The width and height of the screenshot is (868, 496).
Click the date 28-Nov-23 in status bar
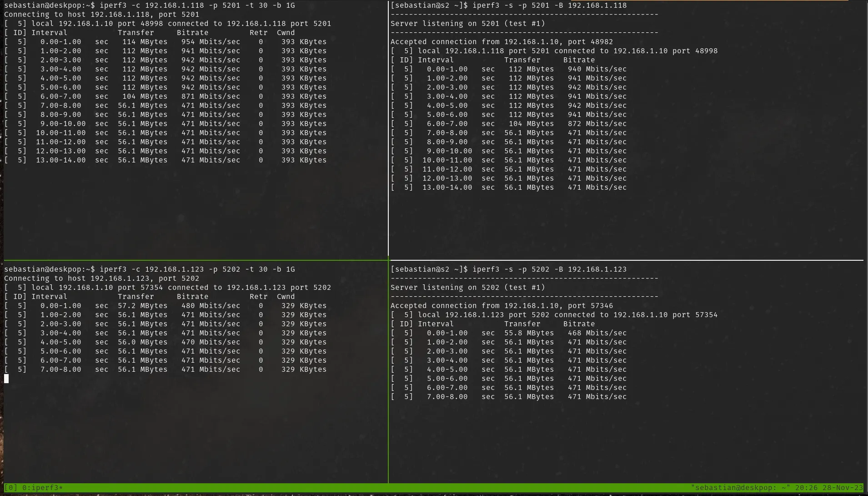pos(843,488)
